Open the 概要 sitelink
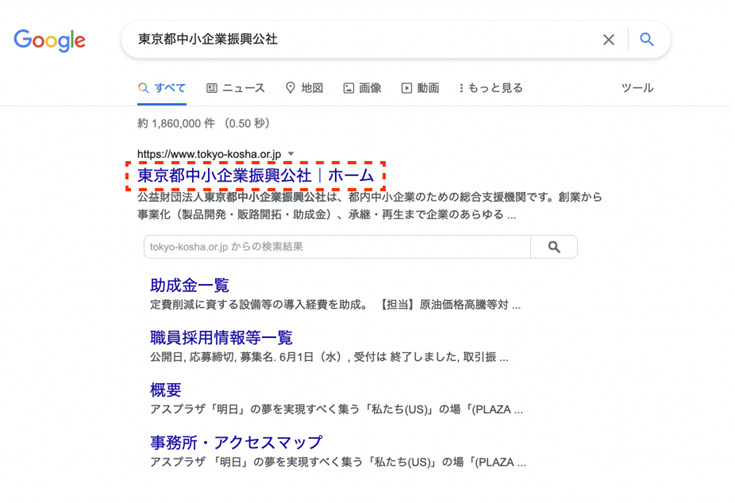This screenshot has width=735, height=503. 165,390
